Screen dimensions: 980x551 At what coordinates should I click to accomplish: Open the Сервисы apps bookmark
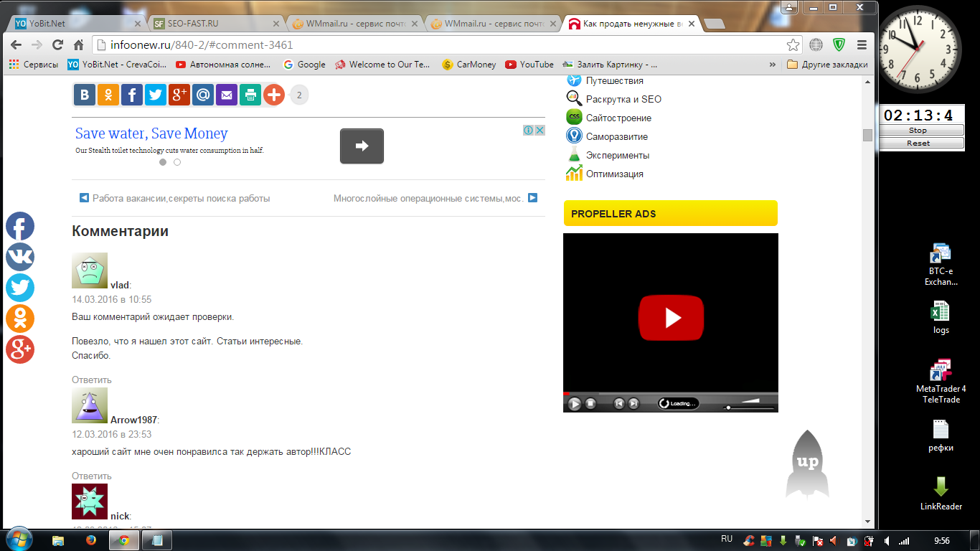(x=34, y=65)
